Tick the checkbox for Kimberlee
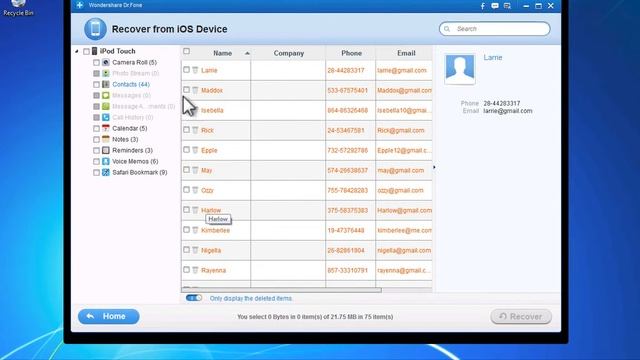 click(187, 230)
